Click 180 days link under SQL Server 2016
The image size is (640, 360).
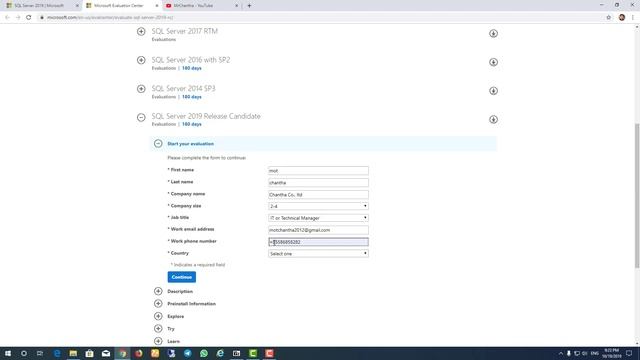[x=191, y=68]
